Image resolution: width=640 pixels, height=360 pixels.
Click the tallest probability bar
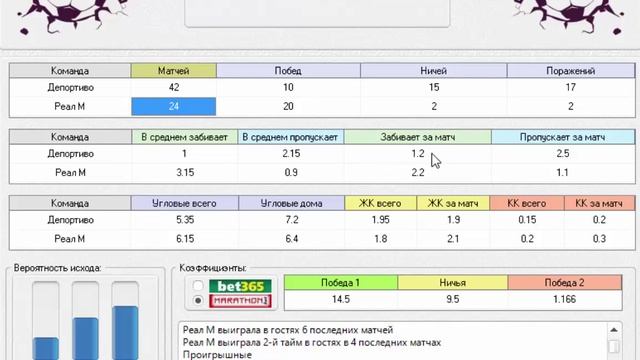(x=125, y=333)
